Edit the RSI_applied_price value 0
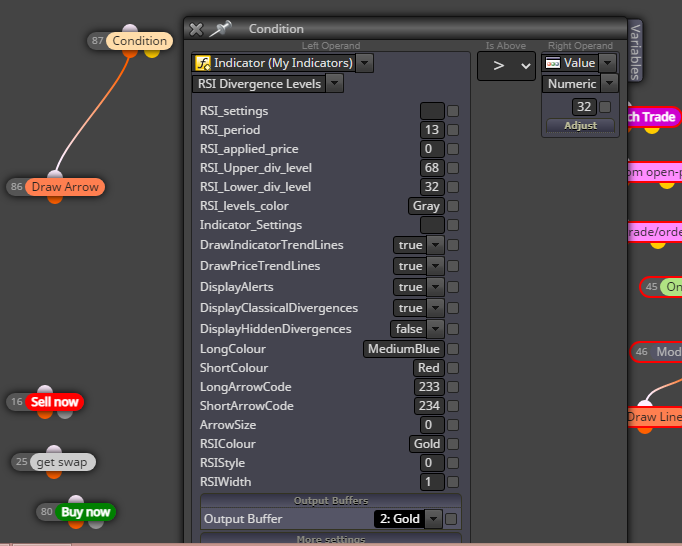The image size is (682, 546). click(x=432, y=149)
